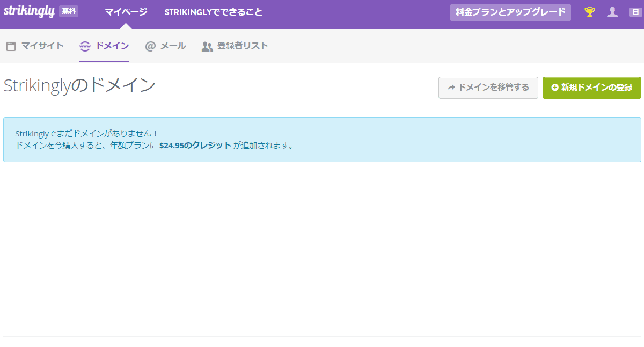Image resolution: width=644 pixels, height=347 pixels.
Task: Select the arrow icon inside ドメインを移管する button
Action: (451, 88)
